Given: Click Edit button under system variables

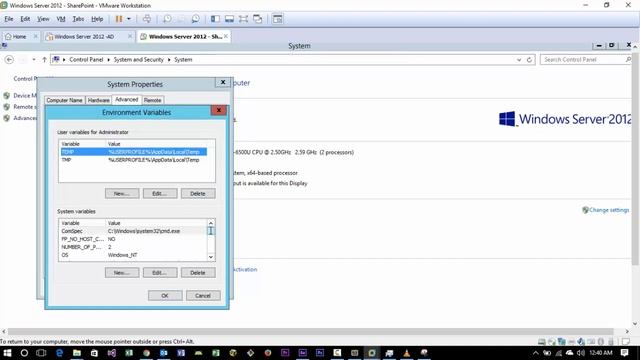Looking at the screenshot, I should (160, 273).
